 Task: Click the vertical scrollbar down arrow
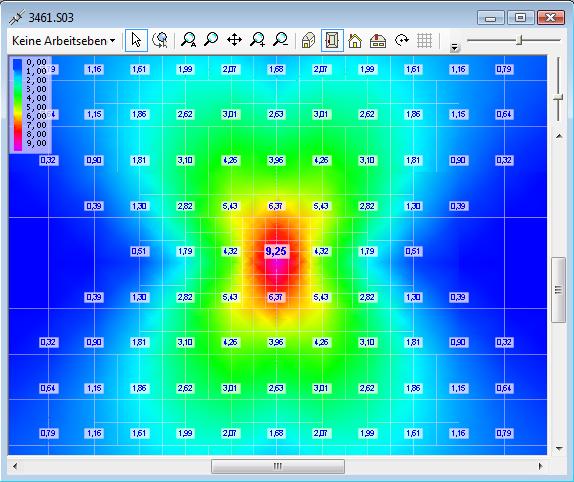coord(559,448)
